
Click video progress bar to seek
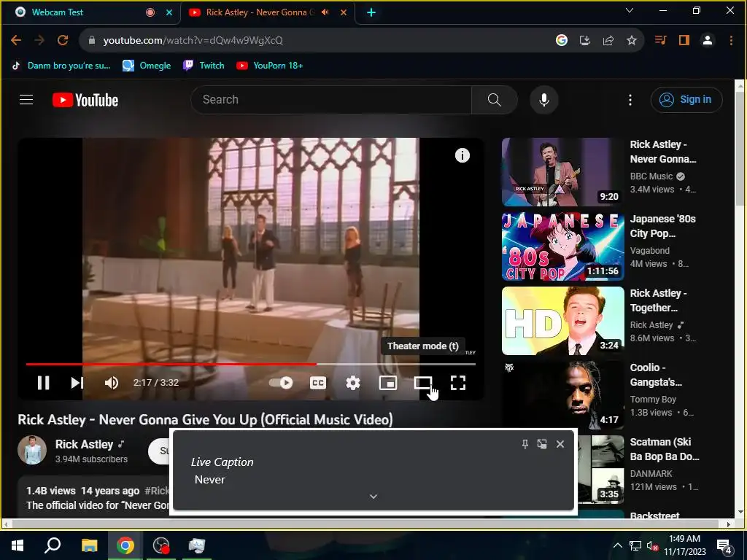click(x=251, y=365)
